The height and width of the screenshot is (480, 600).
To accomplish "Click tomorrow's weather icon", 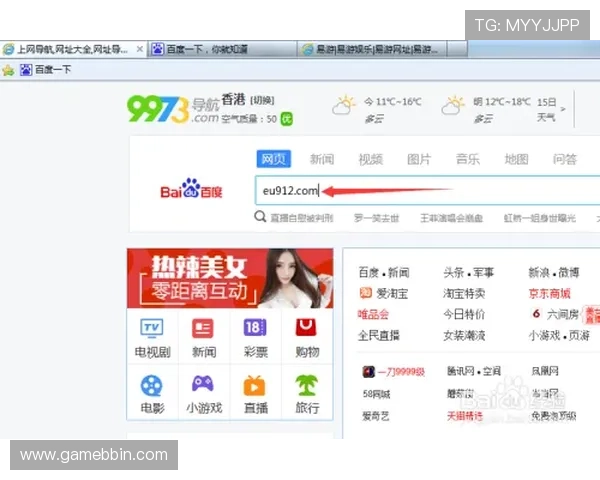I will pyautogui.click(x=453, y=105).
